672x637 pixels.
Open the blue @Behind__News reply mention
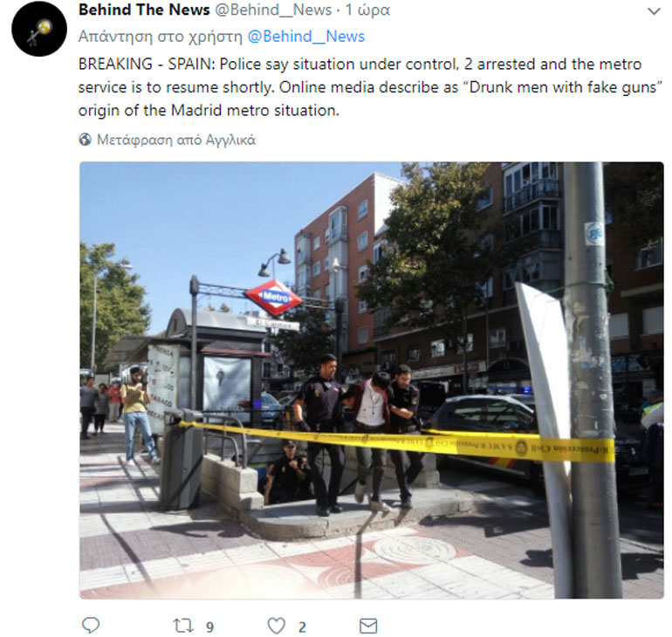(x=306, y=37)
